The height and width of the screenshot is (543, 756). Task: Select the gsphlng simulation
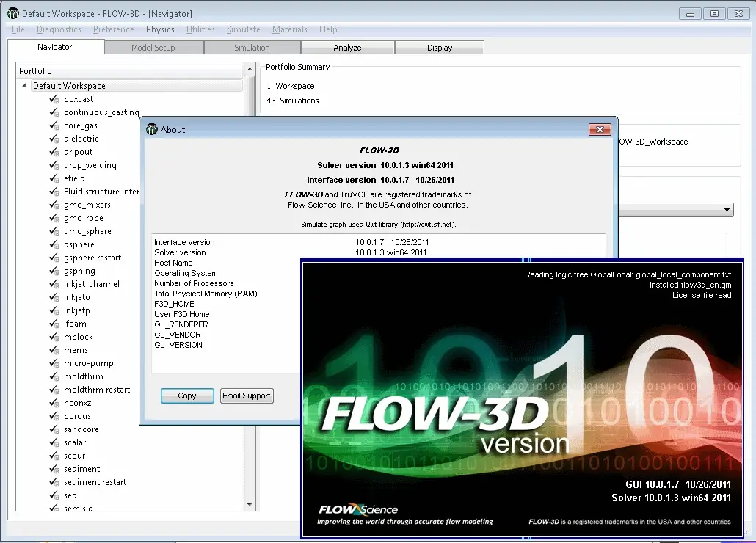click(x=79, y=271)
